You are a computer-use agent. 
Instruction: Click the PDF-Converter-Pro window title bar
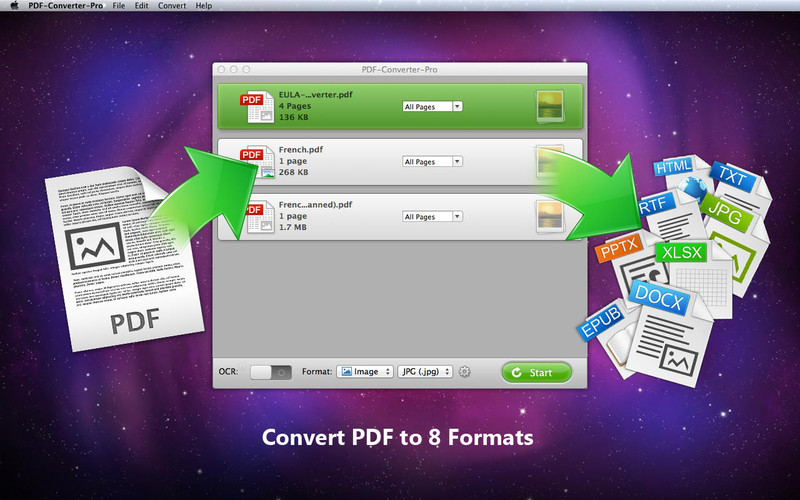pyautogui.click(x=399, y=69)
